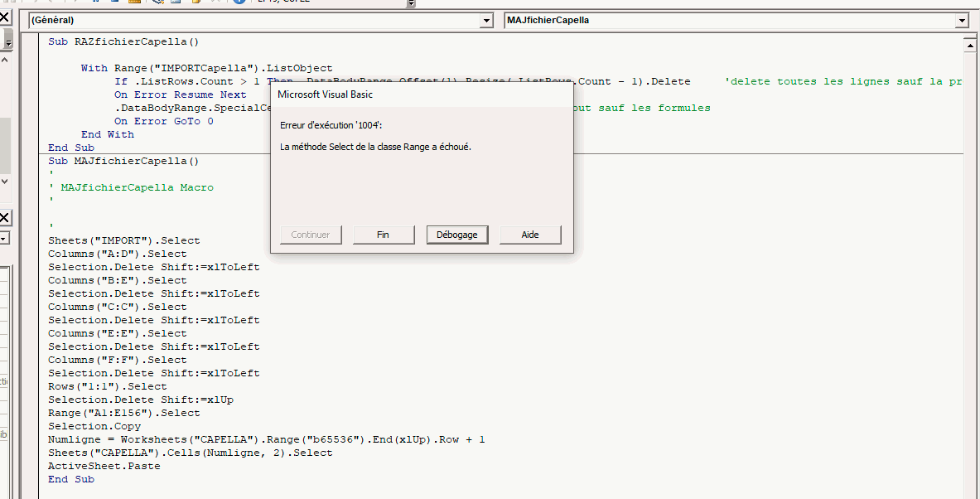This screenshot has width=980, height=499.
Task: Open the properties pane object dropdown arrow
Action: pyautogui.click(x=3, y=239)
